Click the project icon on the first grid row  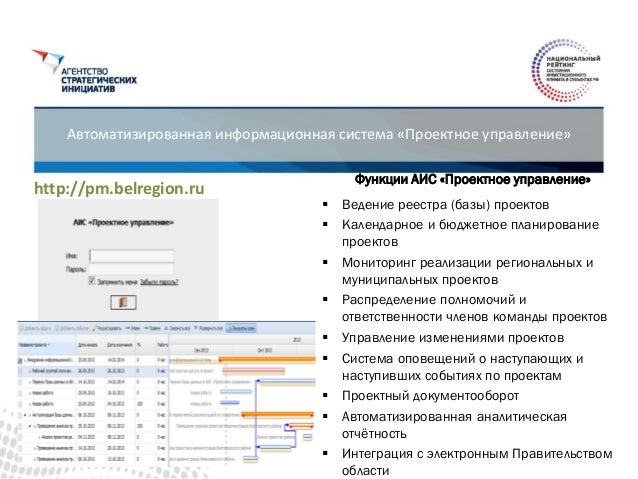tap(20, 360)
